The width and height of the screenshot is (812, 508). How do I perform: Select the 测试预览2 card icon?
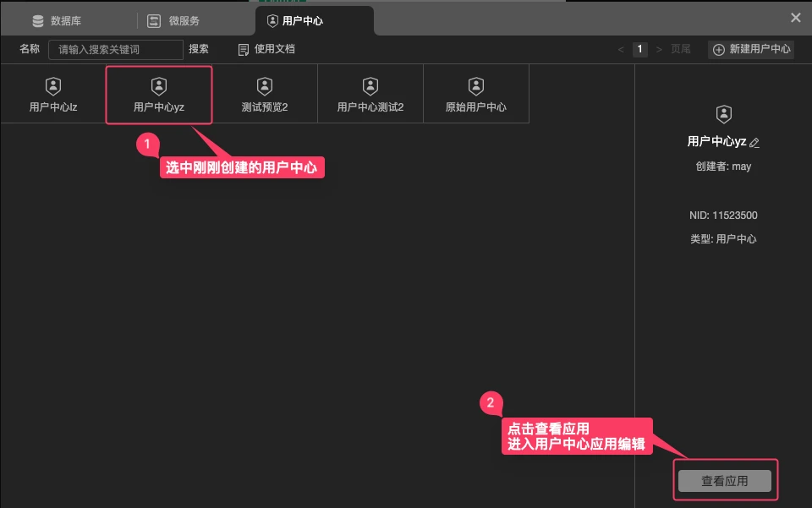click(265, 86)
